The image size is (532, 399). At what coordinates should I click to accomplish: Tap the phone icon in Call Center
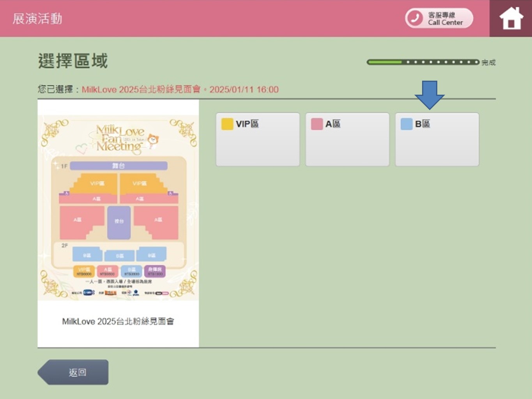[415, 18]
